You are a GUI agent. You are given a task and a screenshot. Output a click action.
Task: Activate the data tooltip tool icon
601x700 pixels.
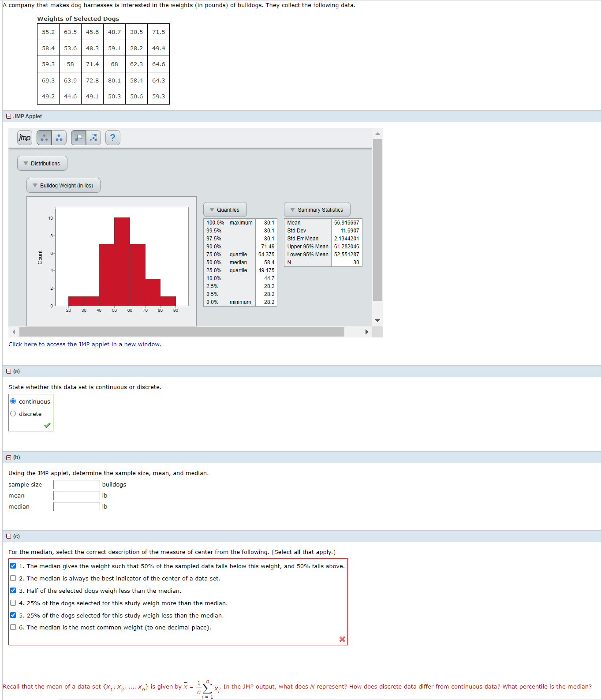(78, 138)
